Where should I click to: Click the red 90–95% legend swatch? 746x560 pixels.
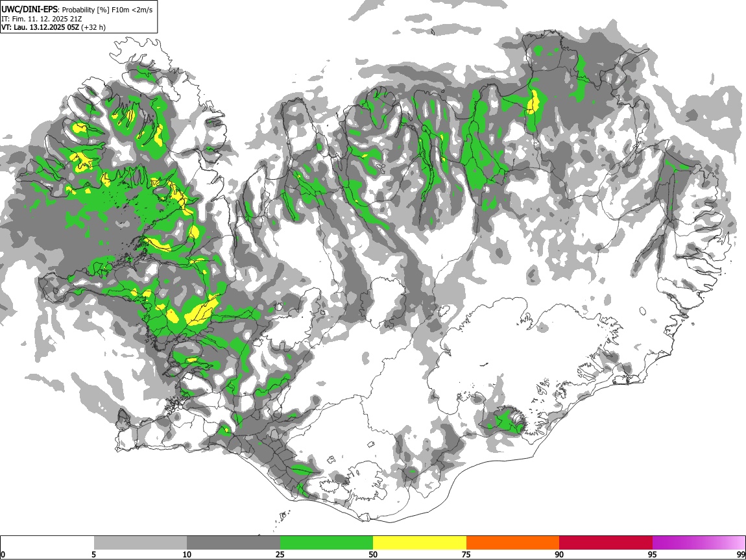(606, 543)
